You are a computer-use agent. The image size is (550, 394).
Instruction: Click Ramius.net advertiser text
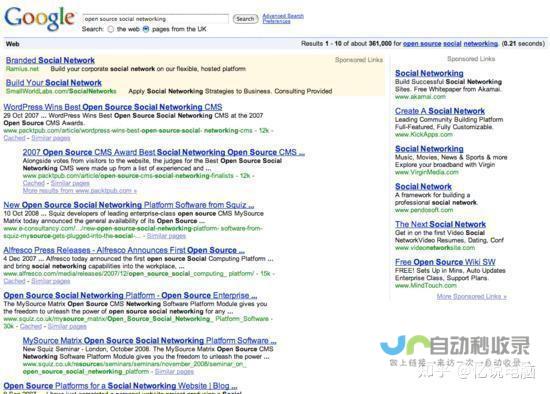pos(22,69)
